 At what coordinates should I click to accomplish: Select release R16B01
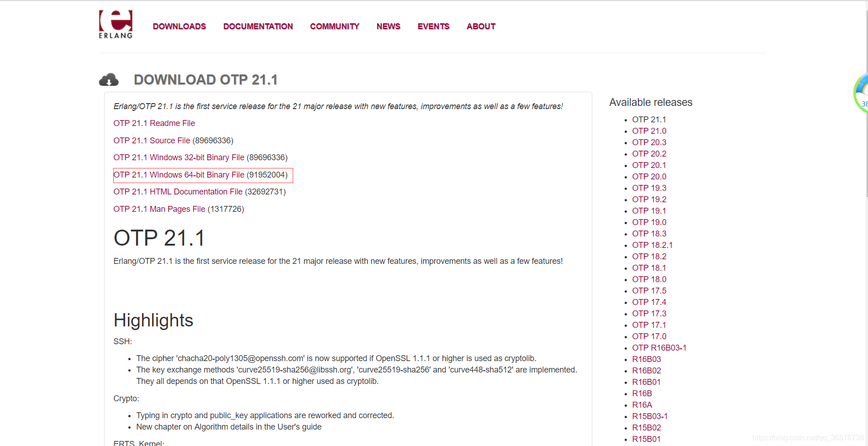pos(646,382)
